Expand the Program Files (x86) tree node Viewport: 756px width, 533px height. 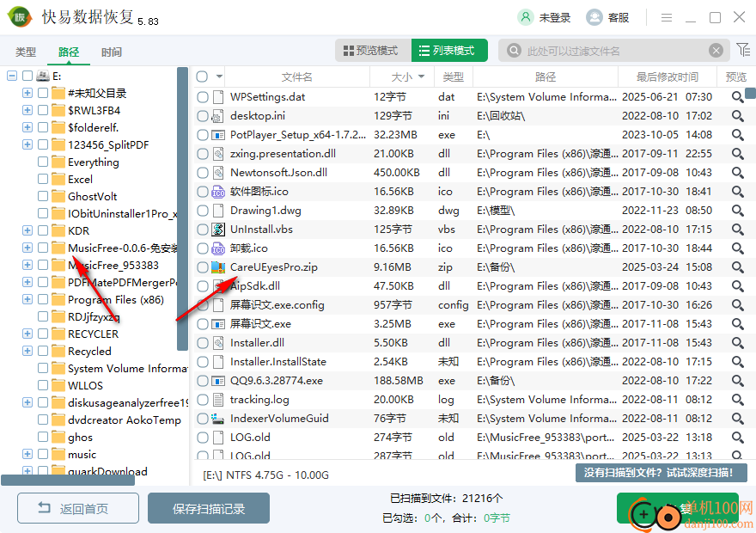(27, 299)
